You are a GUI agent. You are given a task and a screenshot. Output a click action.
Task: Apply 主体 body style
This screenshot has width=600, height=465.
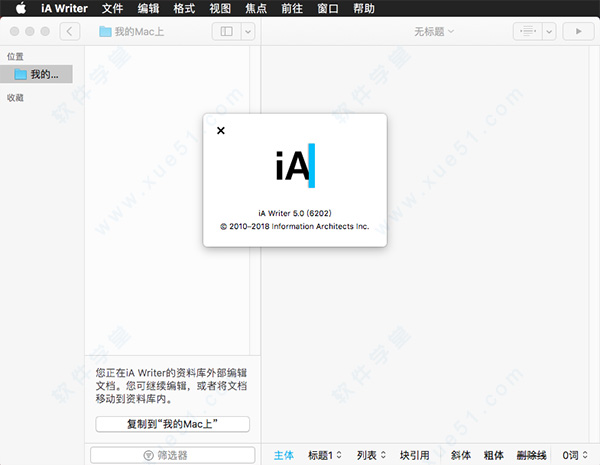pos(284,455)
